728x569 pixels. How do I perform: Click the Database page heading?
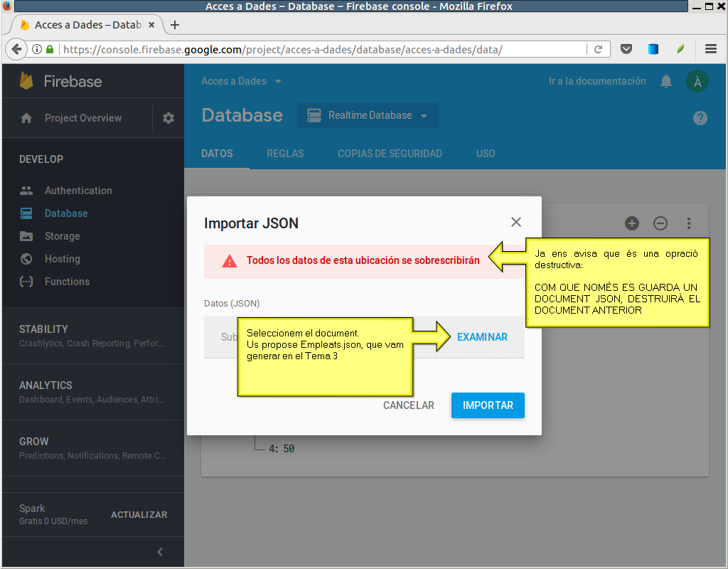(242, 115)
